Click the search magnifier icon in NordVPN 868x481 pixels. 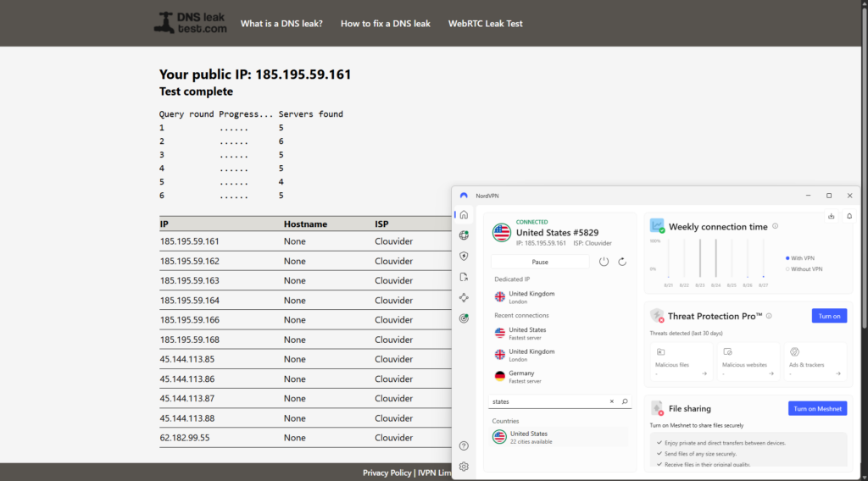click(x=625, y=401)
